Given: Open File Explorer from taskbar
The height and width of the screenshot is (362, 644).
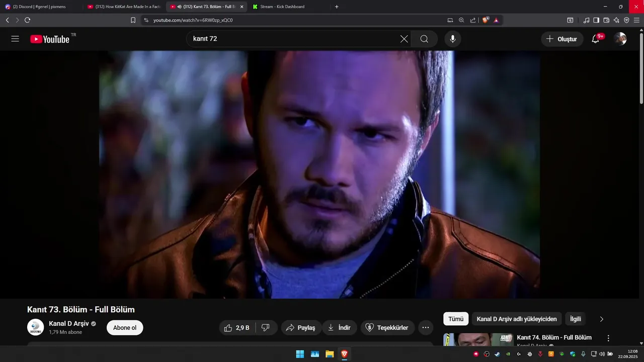Looking at the screenshot, I should (330, 354).
